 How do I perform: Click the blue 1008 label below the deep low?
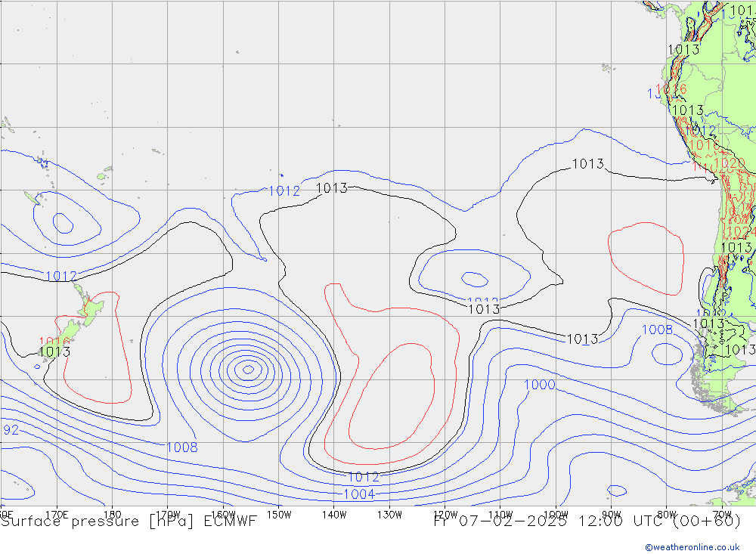(x=181, y=447)
